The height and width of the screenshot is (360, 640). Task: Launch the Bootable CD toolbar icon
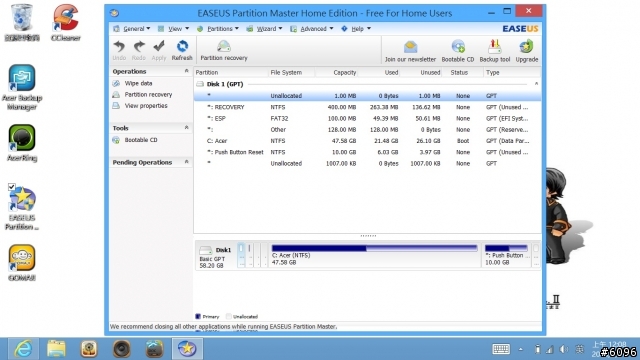coord(458,51)
